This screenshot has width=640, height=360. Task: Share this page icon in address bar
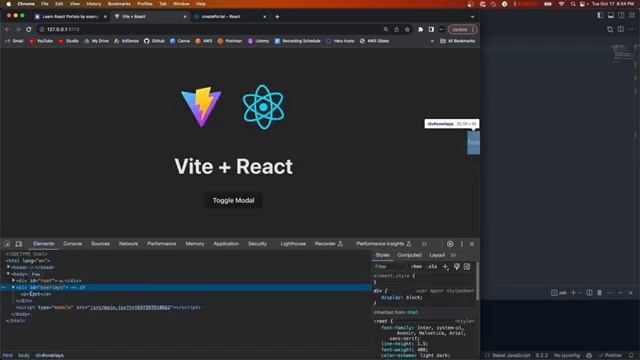396,29
